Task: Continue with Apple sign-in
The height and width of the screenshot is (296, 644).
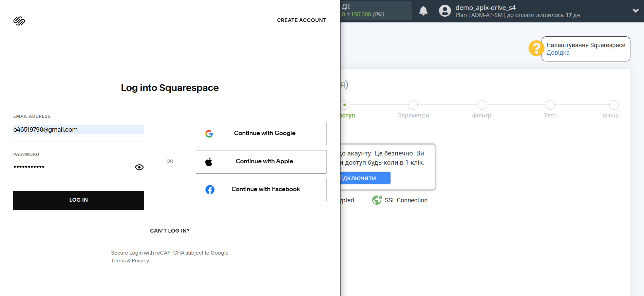Action: 261,162
